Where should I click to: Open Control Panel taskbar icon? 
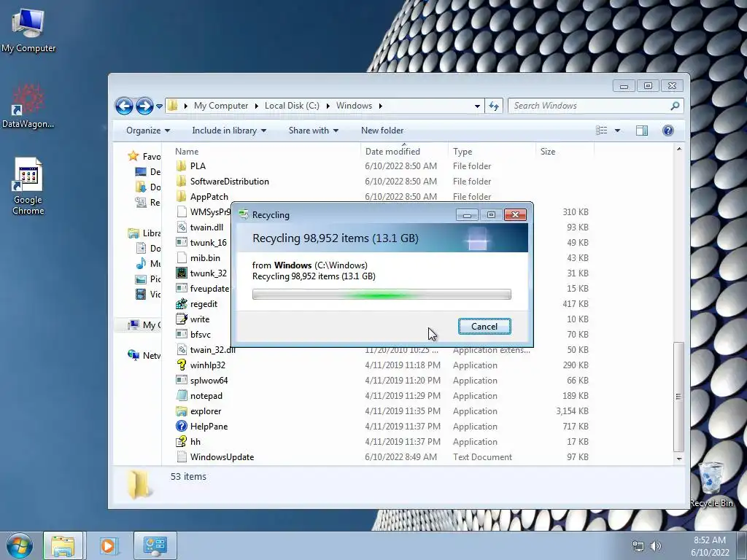pos(155,545)
